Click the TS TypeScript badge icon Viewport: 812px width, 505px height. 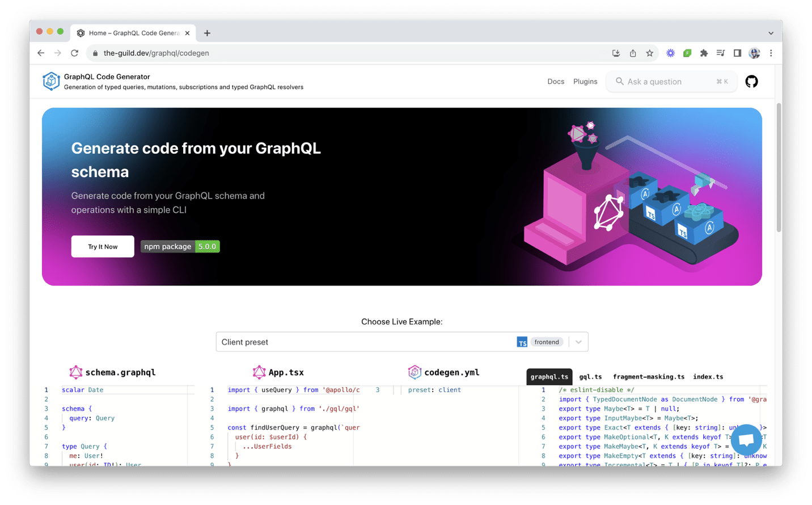[522, 342]
